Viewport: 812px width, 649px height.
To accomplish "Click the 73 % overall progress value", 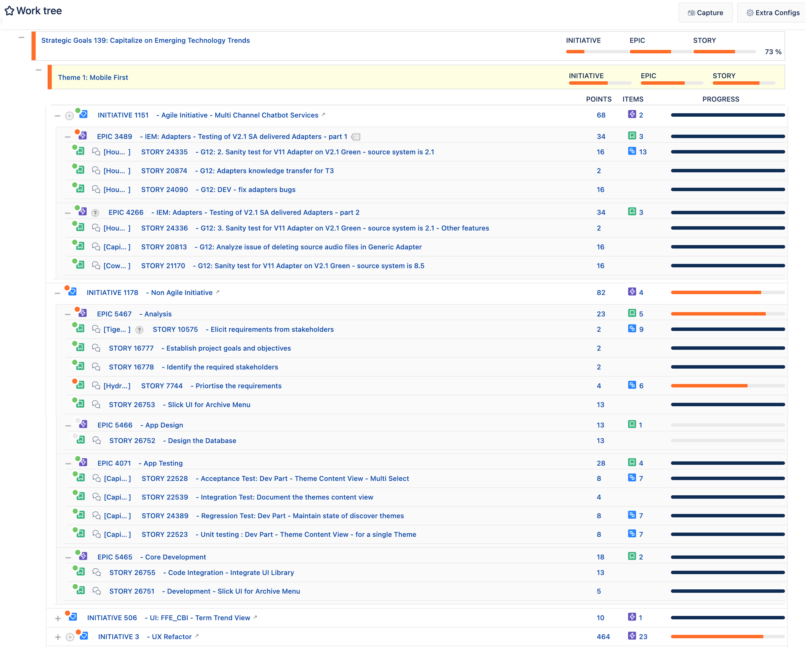I will click(780, 52).
